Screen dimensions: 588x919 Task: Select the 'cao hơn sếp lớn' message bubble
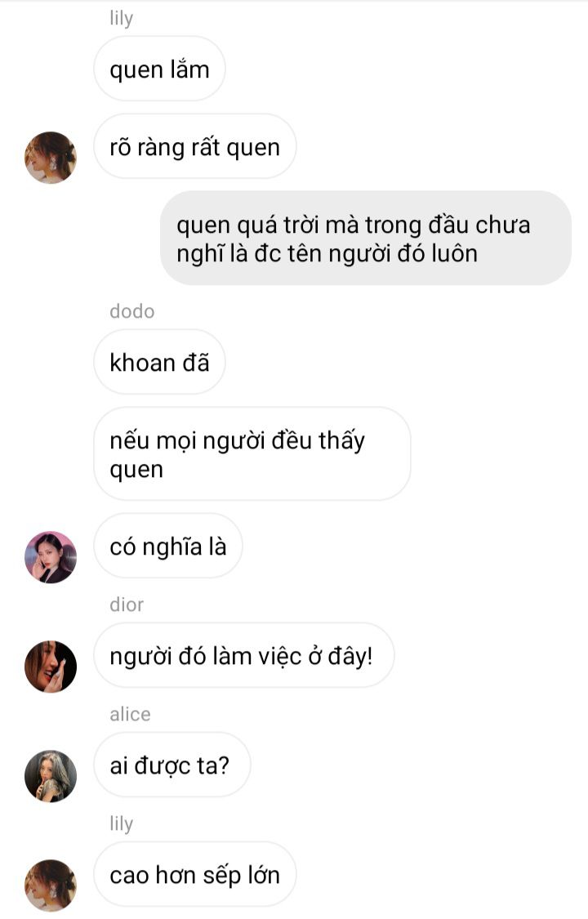click(x=195, y=874)
